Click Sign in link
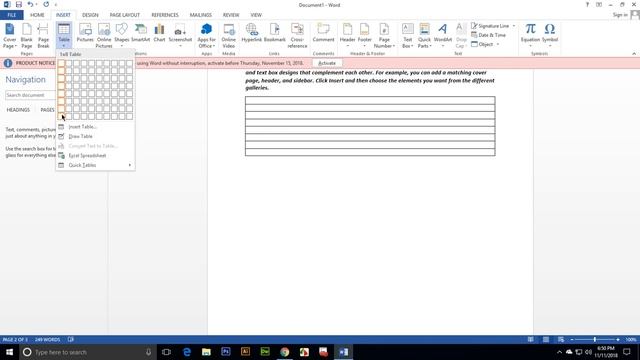 tap(620, 15)
